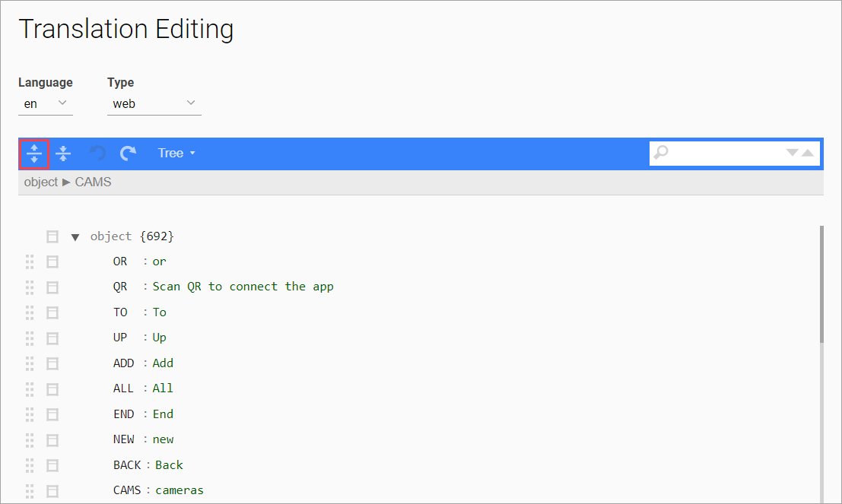
Task: Go to previous search result arrow
Action: tap(808, 153)
